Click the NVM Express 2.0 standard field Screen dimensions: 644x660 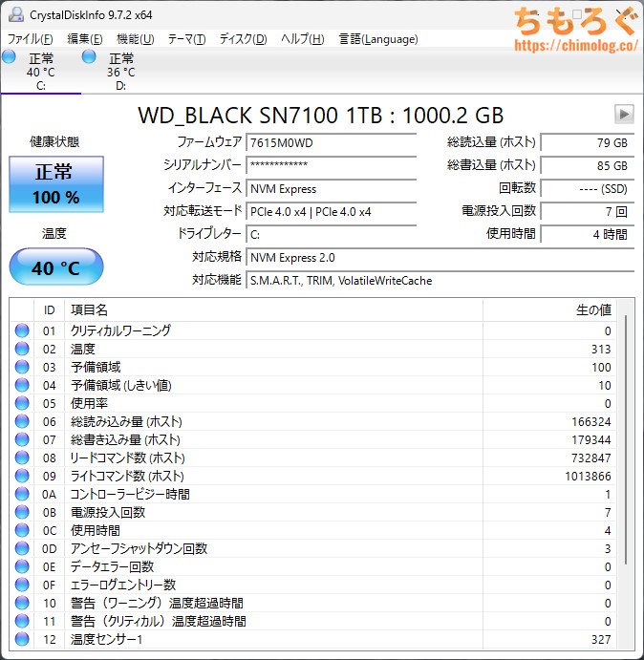coord(440,257)
